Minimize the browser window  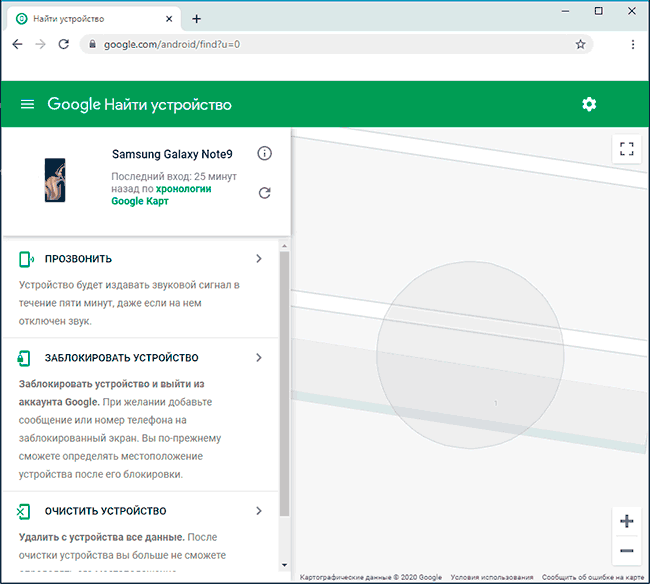(x=565, y=11)
